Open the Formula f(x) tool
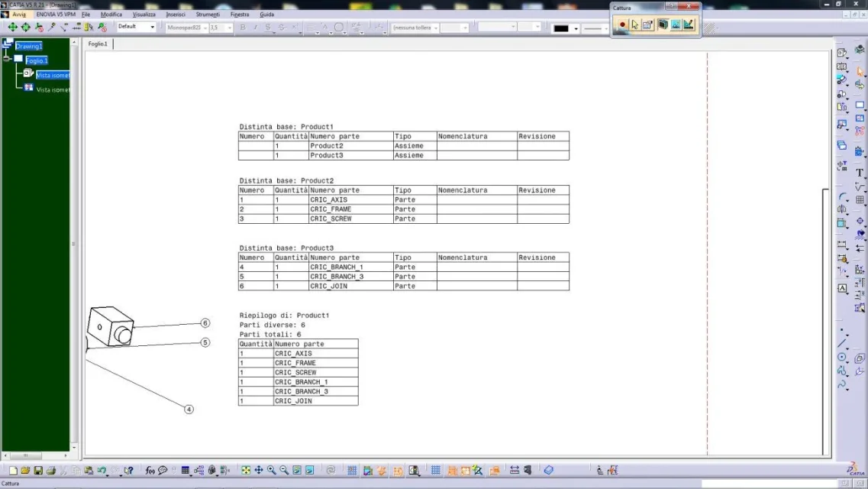This screenshot has width=868, height=489. 150,470
